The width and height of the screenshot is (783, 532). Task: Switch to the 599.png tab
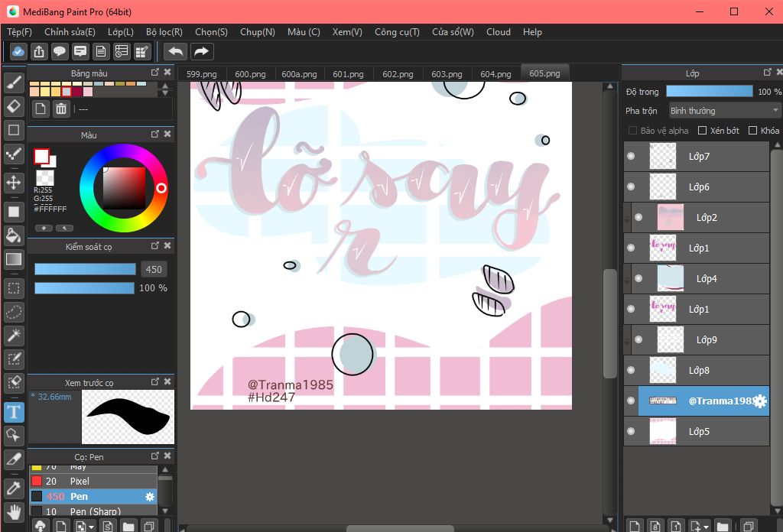(x=202, y=74)
